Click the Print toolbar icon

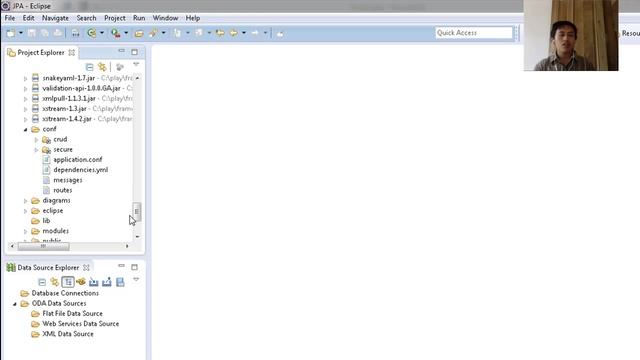coord(58,33)
